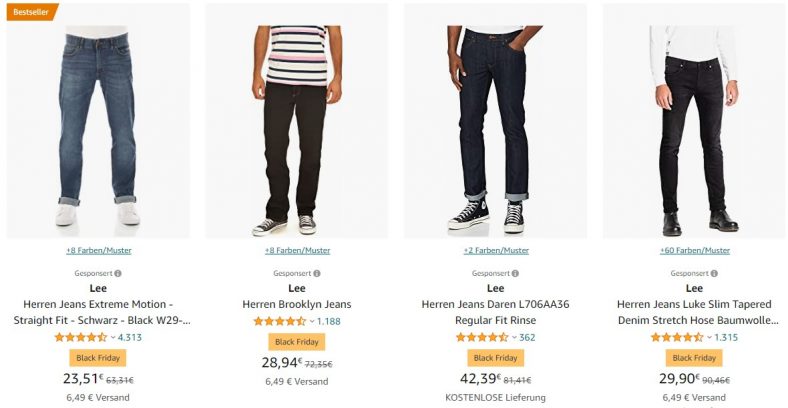Click the 1.315 reviews count link
Viewport: 788px width, 408px height.
726,338
